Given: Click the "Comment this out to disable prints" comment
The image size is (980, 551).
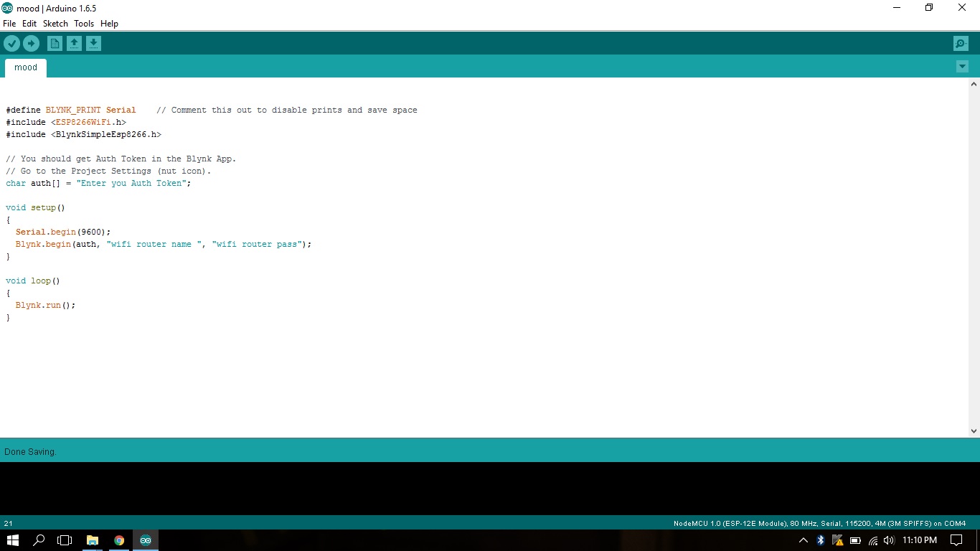Looking at the screenshot, I should coord(287,110).
